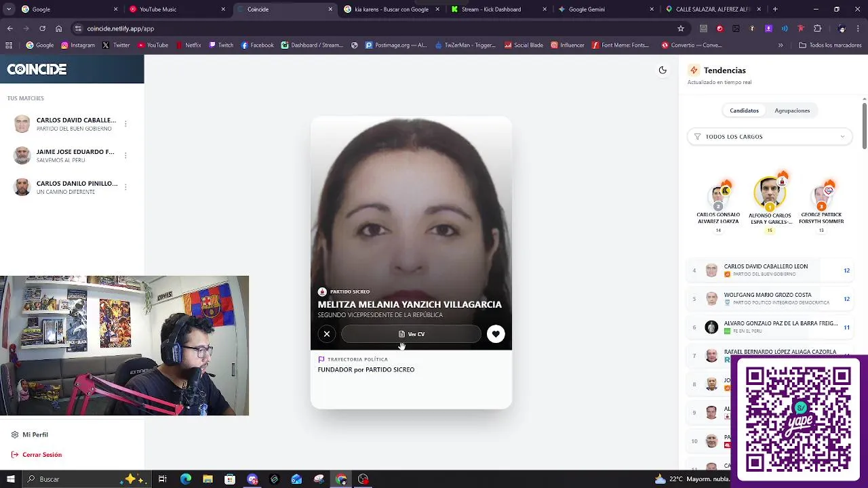Open the Instagram bookmark
Viewport: 868px width, 488px height.
(78, 45)
